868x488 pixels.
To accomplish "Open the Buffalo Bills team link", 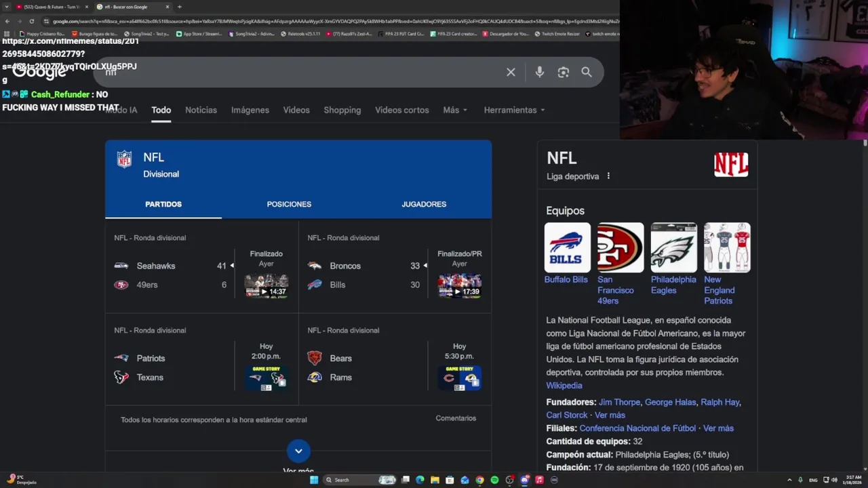I will 566,279.
